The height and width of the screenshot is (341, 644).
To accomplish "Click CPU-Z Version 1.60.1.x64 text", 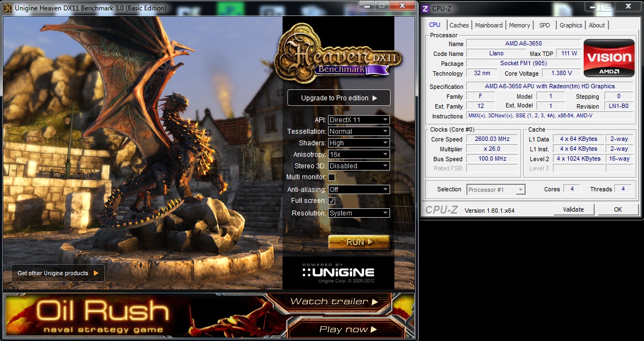I will pyautogui.click(x=489, y=211).
